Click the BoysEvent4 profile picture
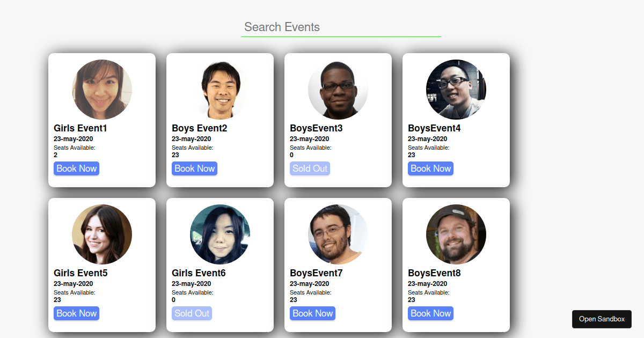 (x=456, y=90)
